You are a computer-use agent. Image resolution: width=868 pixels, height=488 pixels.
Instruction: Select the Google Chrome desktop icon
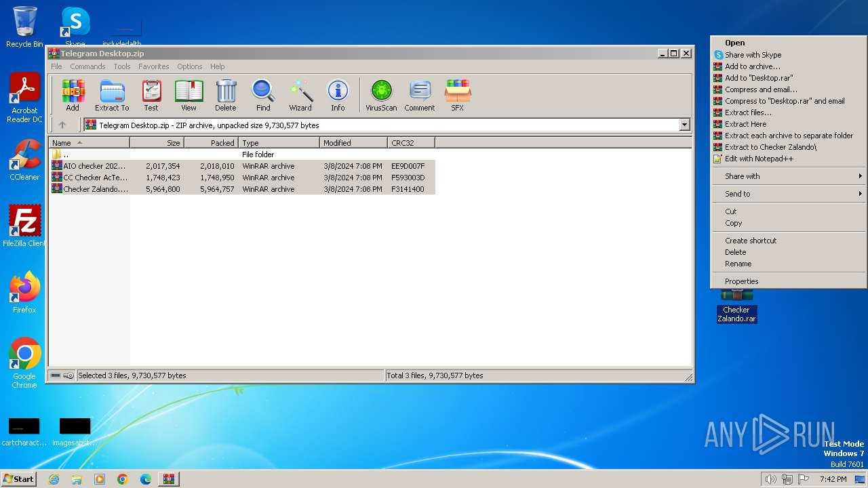pos(24,363)
